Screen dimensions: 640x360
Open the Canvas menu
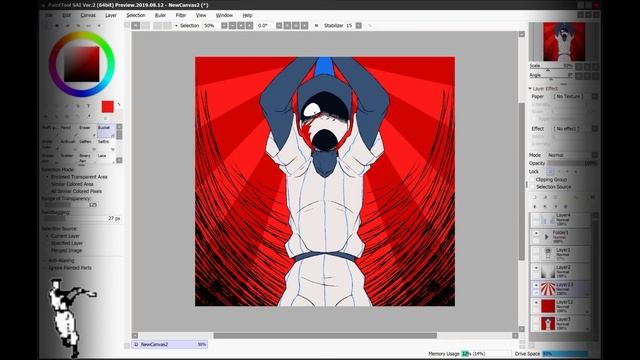click(88, 15)
